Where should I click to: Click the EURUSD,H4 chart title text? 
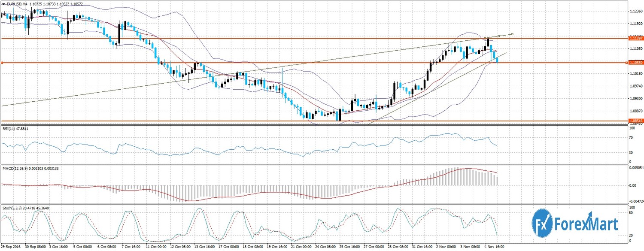click(18, 3)
